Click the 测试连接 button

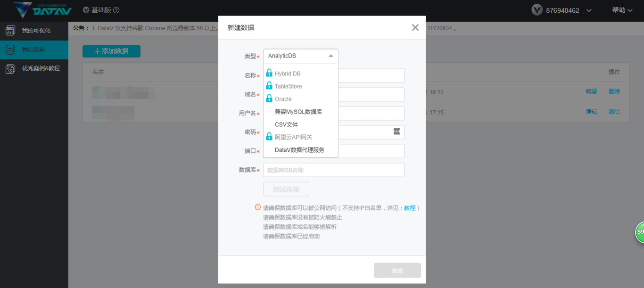point(286,189)
